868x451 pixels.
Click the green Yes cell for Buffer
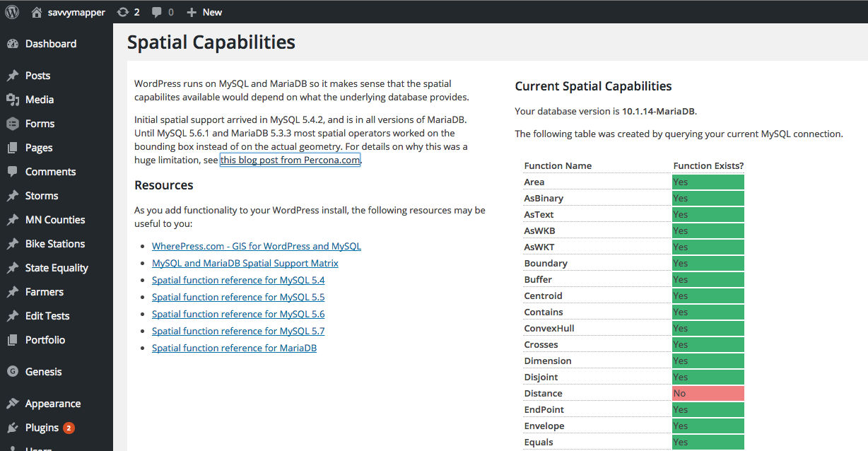(x=708, y=279)
